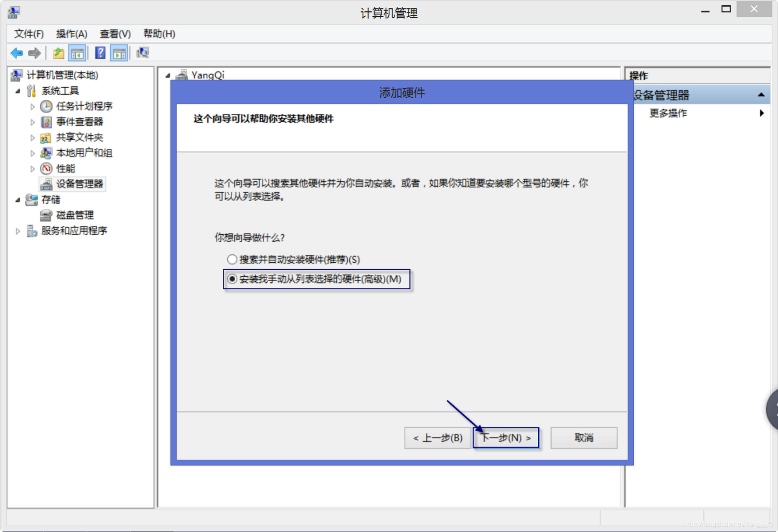Collapse the 设备管理器 actions section arrow
This screenshot has width=778, height=532.
pyautogui.click(x=761, y=95)
